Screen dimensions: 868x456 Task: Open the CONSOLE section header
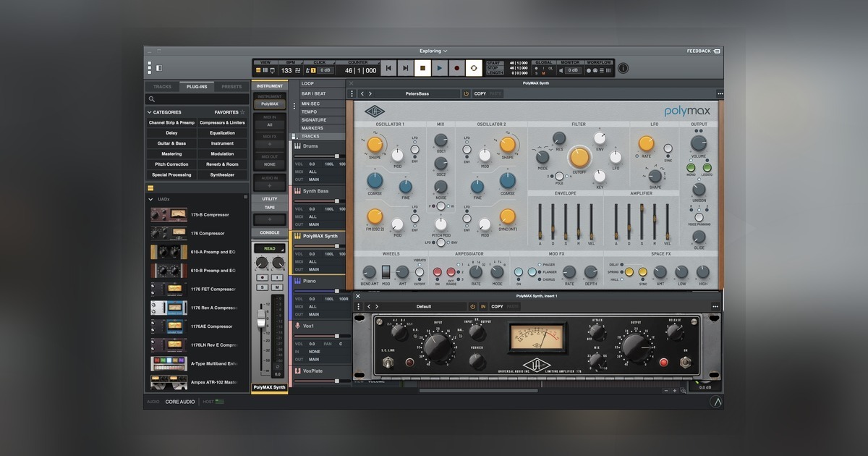[x=269, y=233]
